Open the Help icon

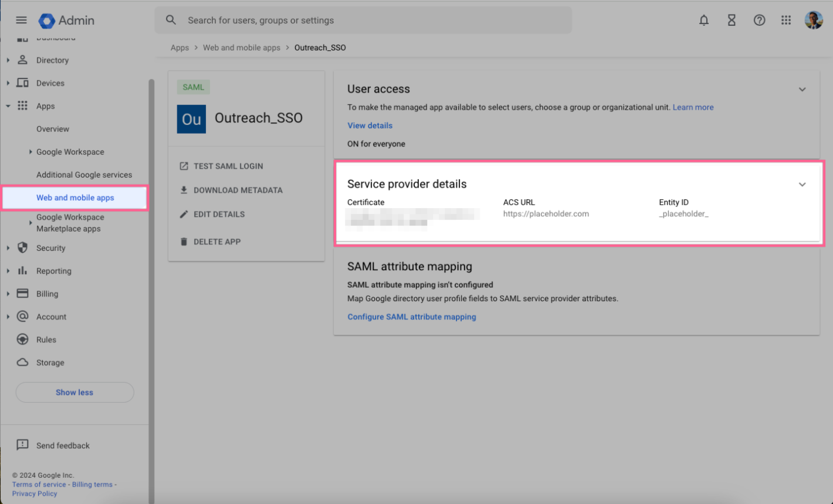click(759, 20)
